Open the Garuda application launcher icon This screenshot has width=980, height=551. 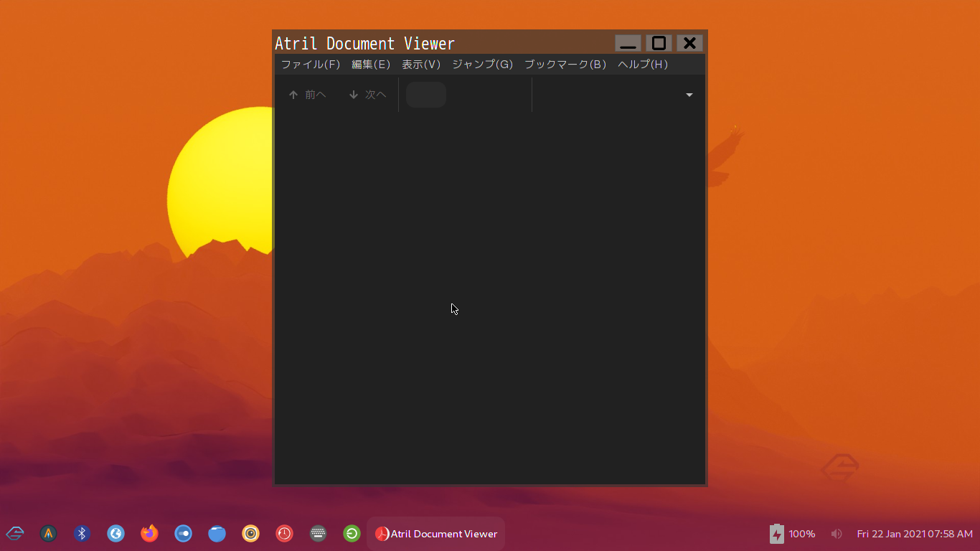click(x=15, y=533)
